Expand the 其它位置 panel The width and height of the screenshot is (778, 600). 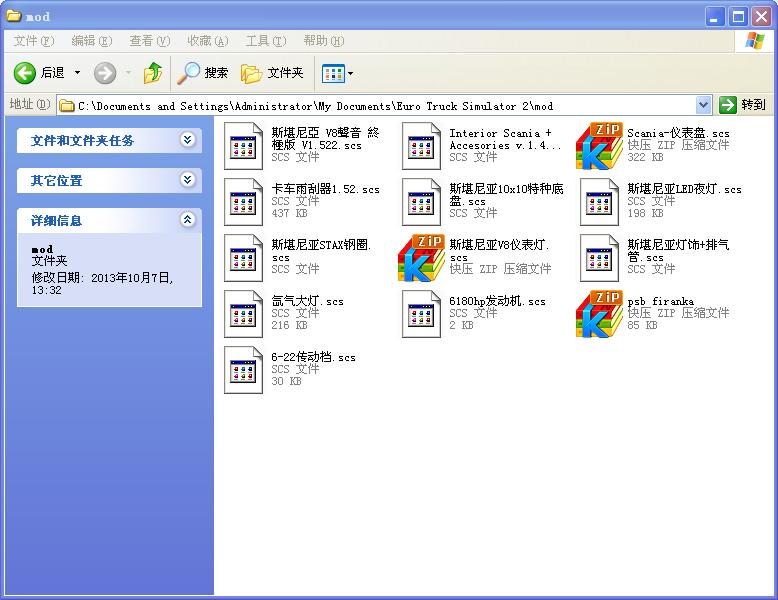(187, 180)
